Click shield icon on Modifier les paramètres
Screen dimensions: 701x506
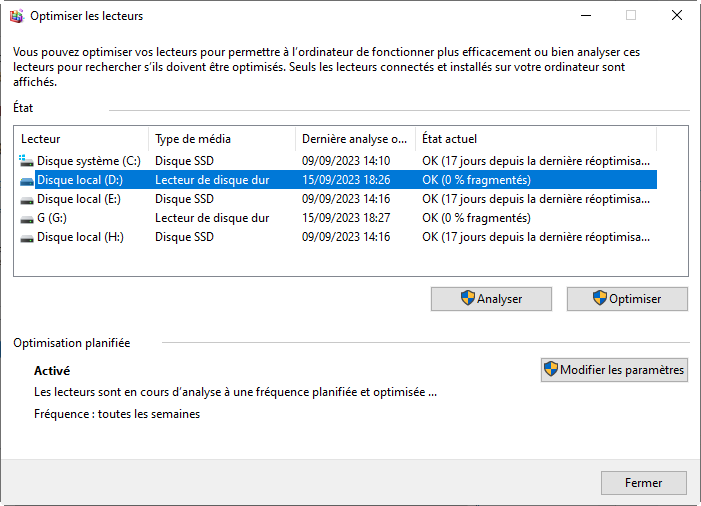(x=551, y=369)
